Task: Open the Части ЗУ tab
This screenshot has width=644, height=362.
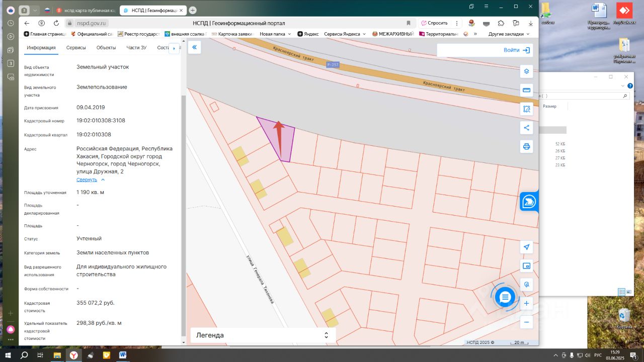Action: (136, 48)
